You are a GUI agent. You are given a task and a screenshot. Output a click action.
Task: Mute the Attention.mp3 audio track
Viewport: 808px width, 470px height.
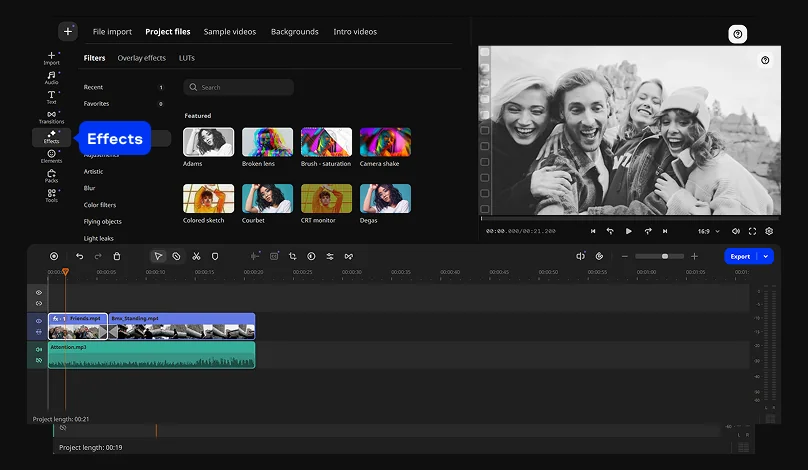(x=39, y=349)
